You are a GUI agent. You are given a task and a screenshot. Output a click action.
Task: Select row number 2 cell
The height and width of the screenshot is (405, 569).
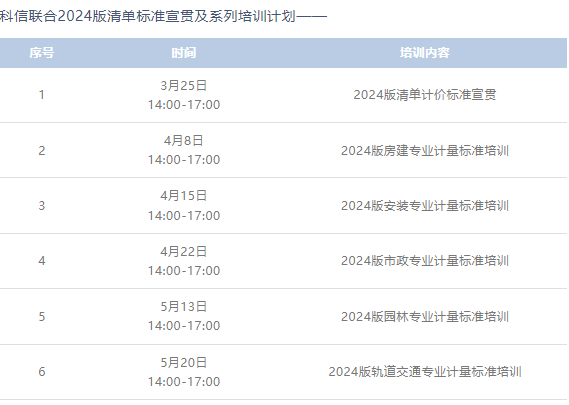[42, 151]
